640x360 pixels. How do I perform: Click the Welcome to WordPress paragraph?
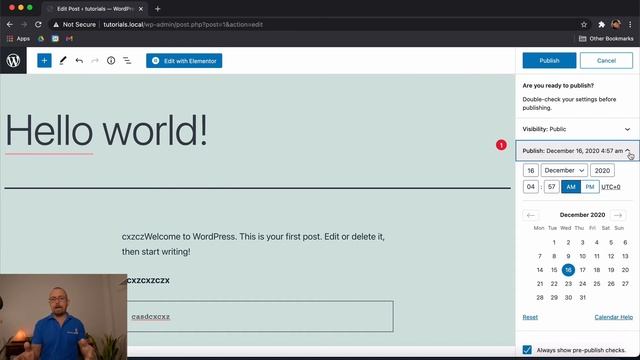click(x=253, y=244)
